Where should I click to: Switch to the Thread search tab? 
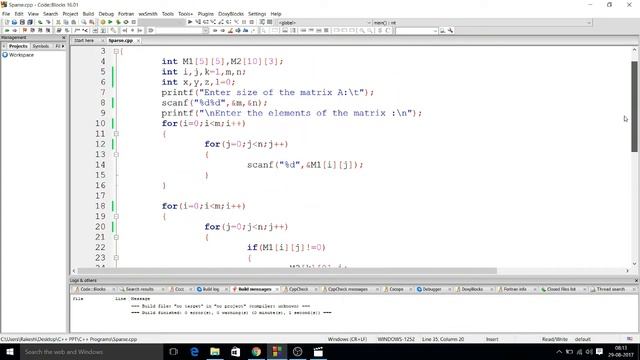tap(610, 289)
